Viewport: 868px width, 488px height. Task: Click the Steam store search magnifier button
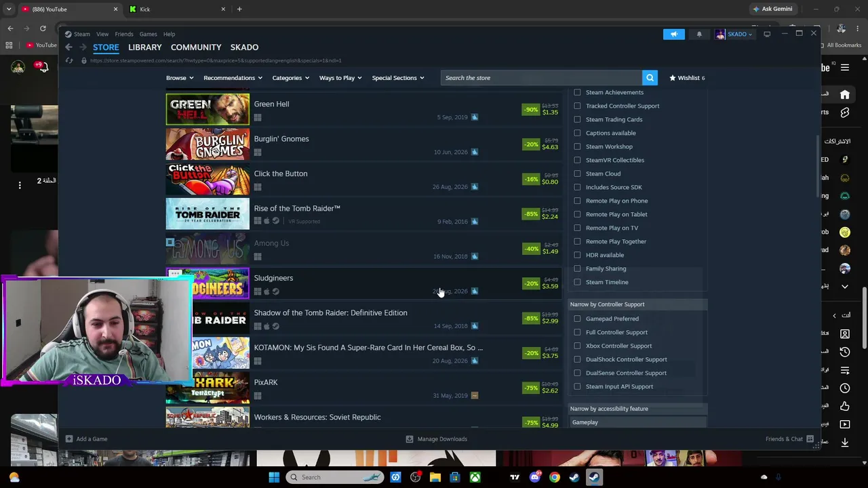(x=650, y=78)
